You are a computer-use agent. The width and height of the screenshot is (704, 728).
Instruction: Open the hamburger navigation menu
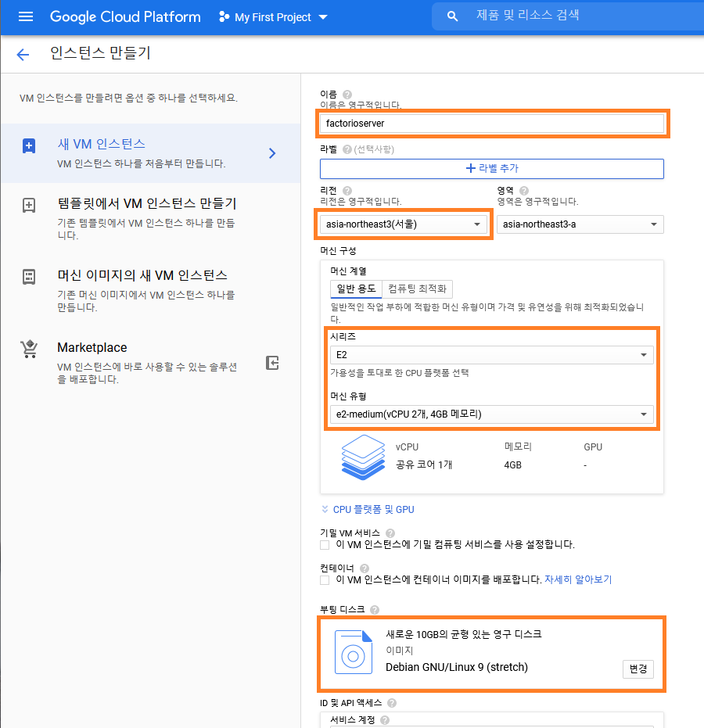(26, 16)
